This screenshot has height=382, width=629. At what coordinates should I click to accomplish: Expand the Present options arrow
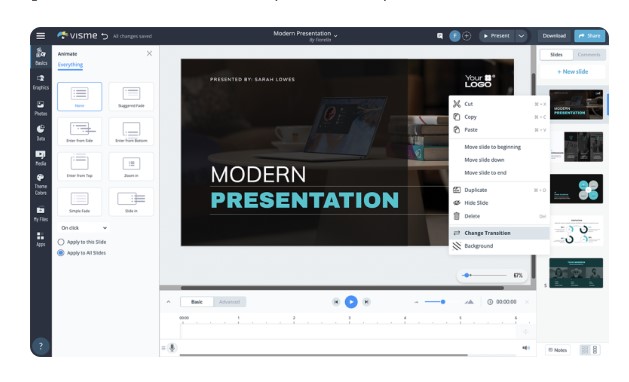pos(521,36)
